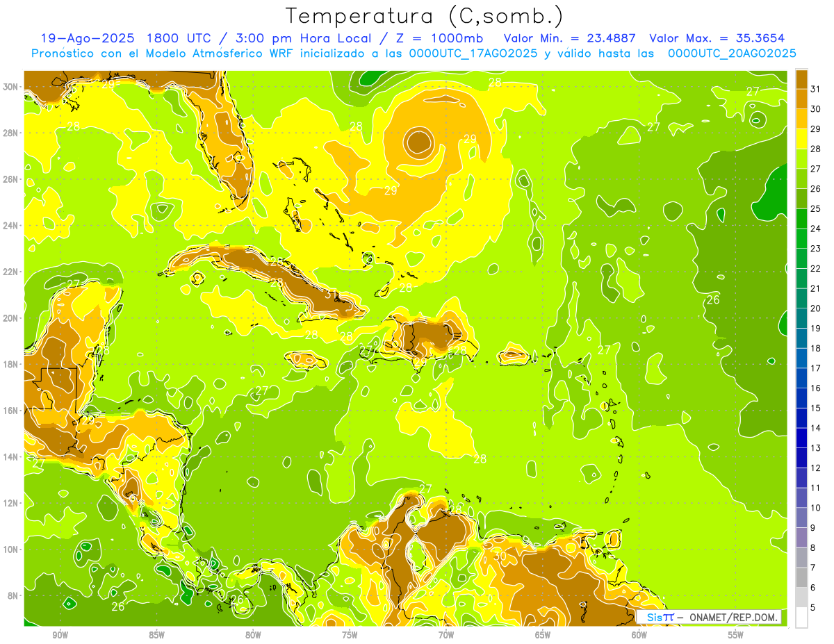Viewport: 834px width, 644px height.
Task: Click the legend swatch between 30 and 31
Action: pyautogui.click(x=801, y=99)
